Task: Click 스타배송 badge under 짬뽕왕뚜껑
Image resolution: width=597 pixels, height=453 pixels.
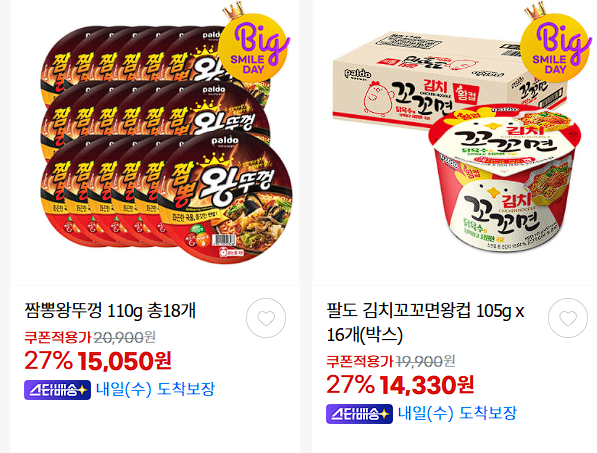Action: tap(57, 390)
